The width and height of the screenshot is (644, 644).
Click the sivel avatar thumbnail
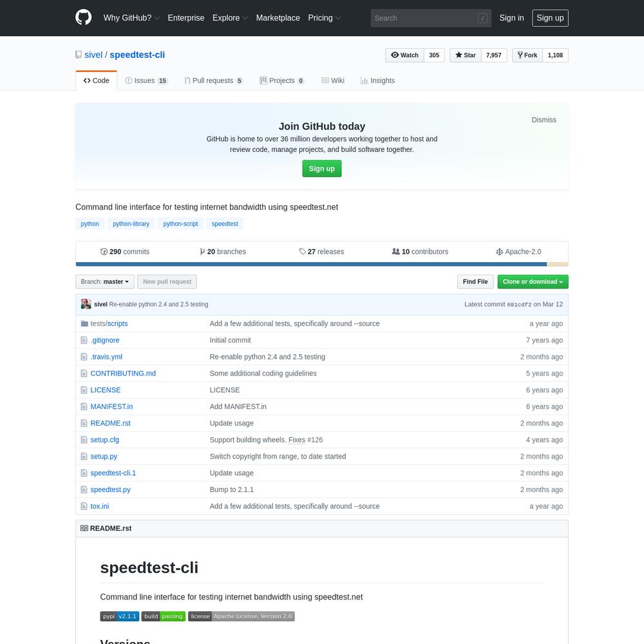[x=86, y=304]
